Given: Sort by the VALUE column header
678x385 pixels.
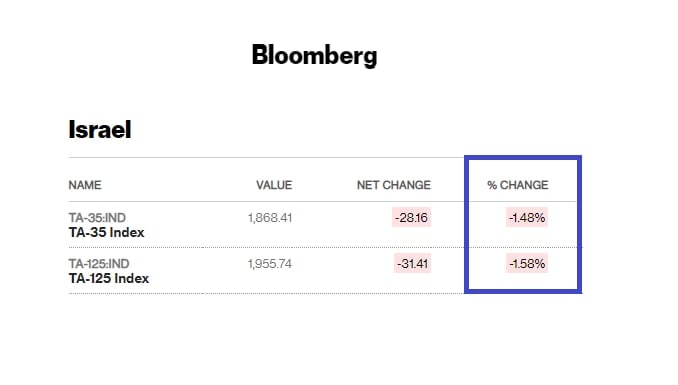Looking at the screenshot, I should point(274,185).
